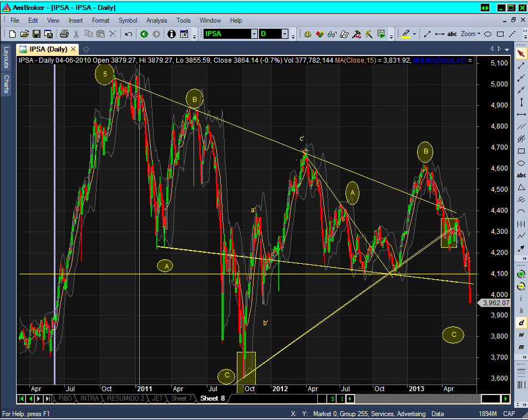Switch to FIBO sheet tab
Image resolution: width=528 pixels, height=420 pixels.
tap(65, 398)
